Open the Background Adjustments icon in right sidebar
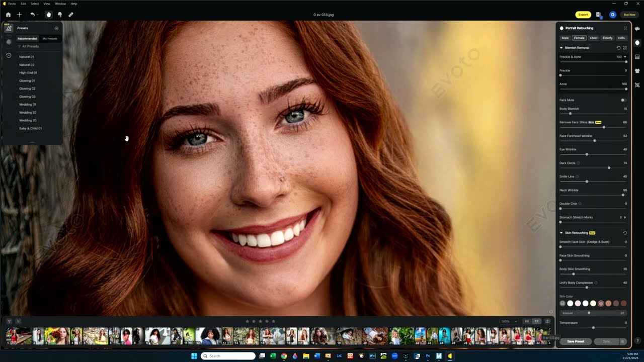 (x=637, y=57)
